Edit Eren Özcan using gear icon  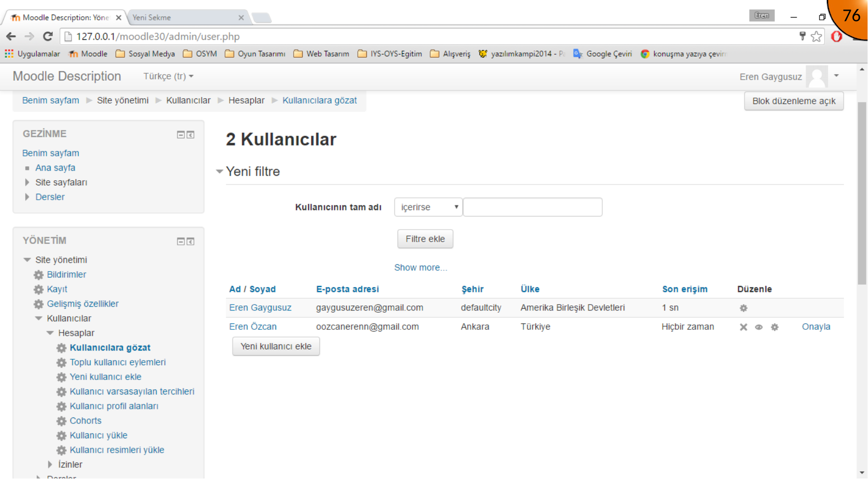pos(774,327)
